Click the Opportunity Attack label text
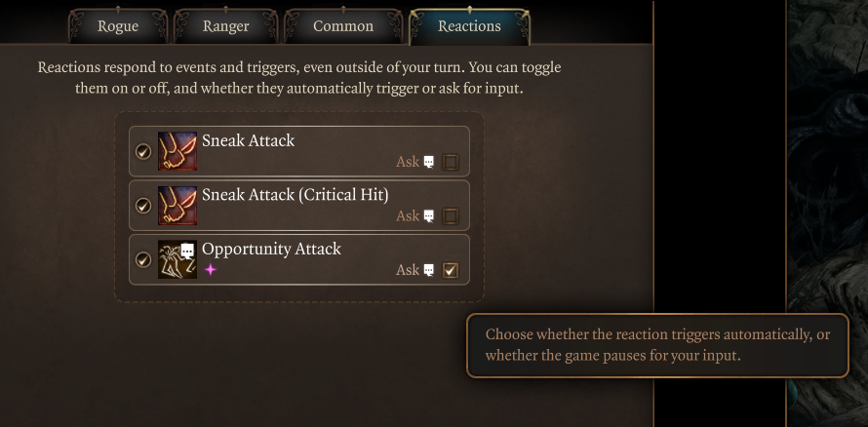The image size is (868, 427). 271,249
